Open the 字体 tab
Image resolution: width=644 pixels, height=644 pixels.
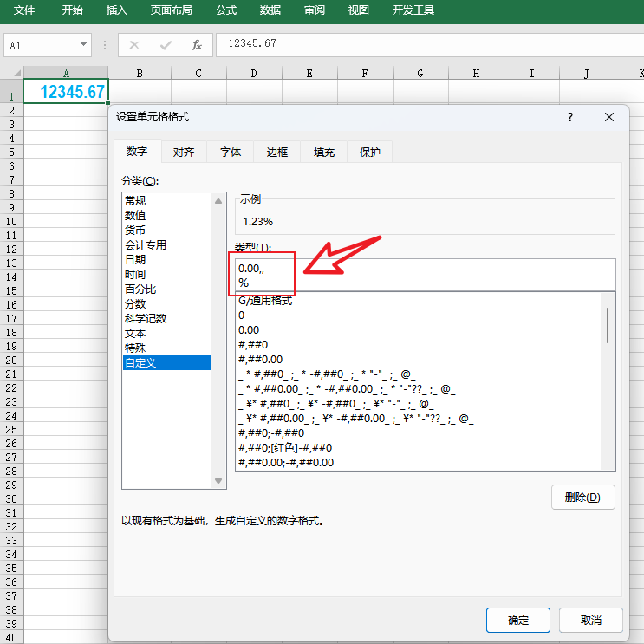[231, 152]
